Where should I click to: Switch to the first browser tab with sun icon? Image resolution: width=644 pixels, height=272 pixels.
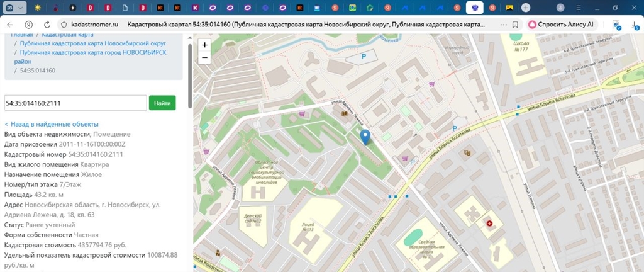point(39,8)
